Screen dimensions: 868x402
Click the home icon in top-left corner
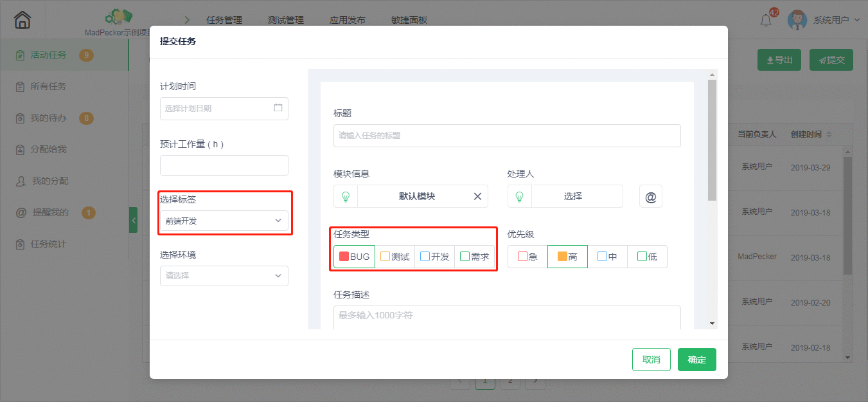click(21, 19)
